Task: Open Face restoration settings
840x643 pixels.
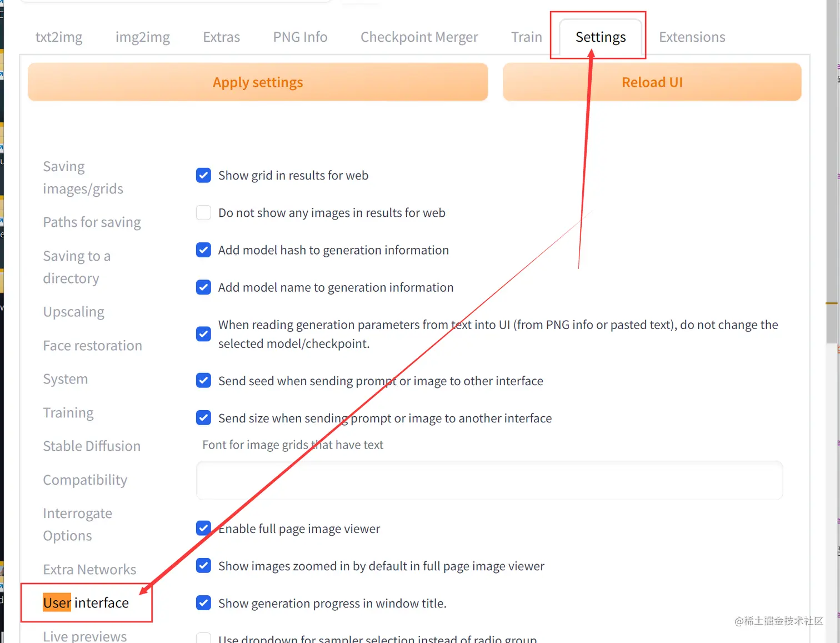Action: (92, 345)
